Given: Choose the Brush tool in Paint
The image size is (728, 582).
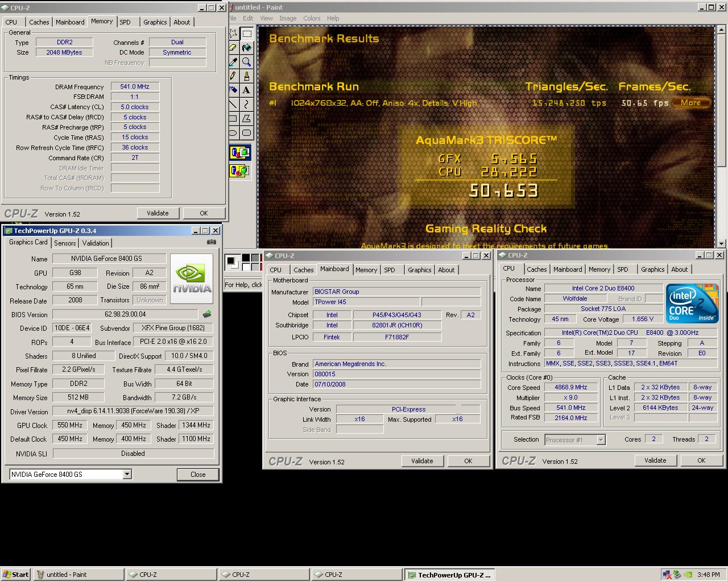Looking at the screenshot, I should pyautogui.click(x=246, y=76).
